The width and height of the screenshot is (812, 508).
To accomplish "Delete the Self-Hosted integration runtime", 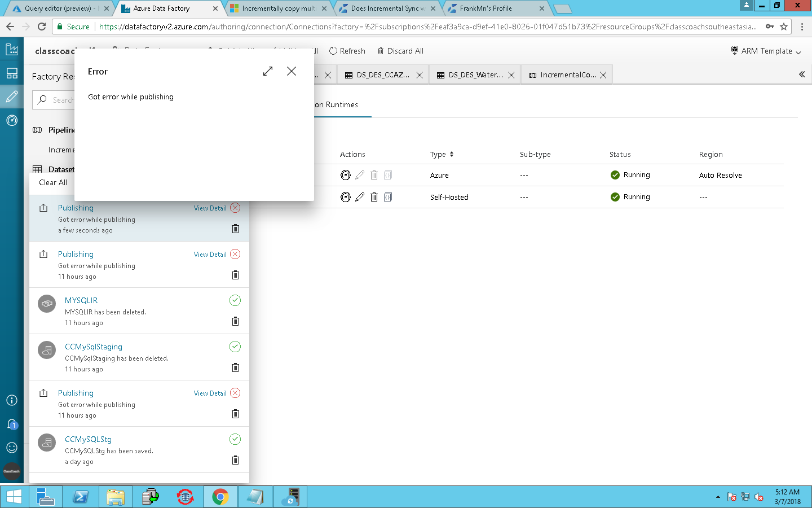I will [374, 197].
